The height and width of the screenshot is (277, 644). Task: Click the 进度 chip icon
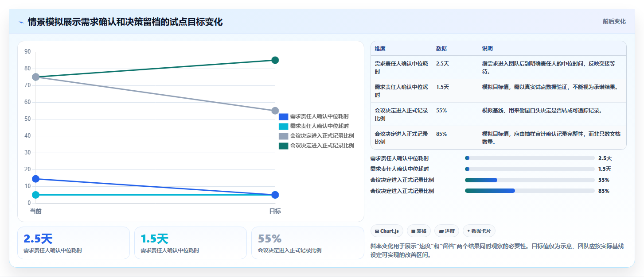[441, 231]
